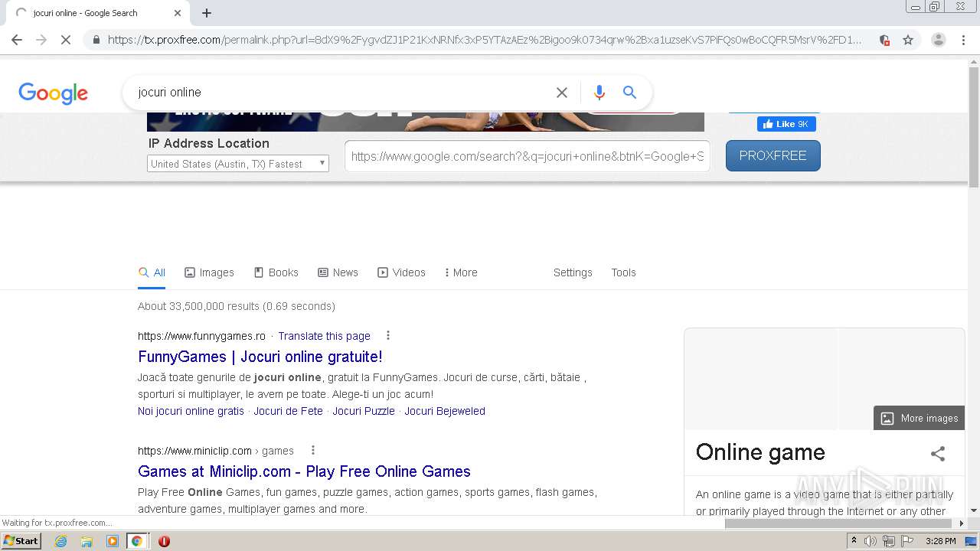Click the volume speaker tray icon
The height and width of the screenshot is (551, 980).
click(871, 541)
